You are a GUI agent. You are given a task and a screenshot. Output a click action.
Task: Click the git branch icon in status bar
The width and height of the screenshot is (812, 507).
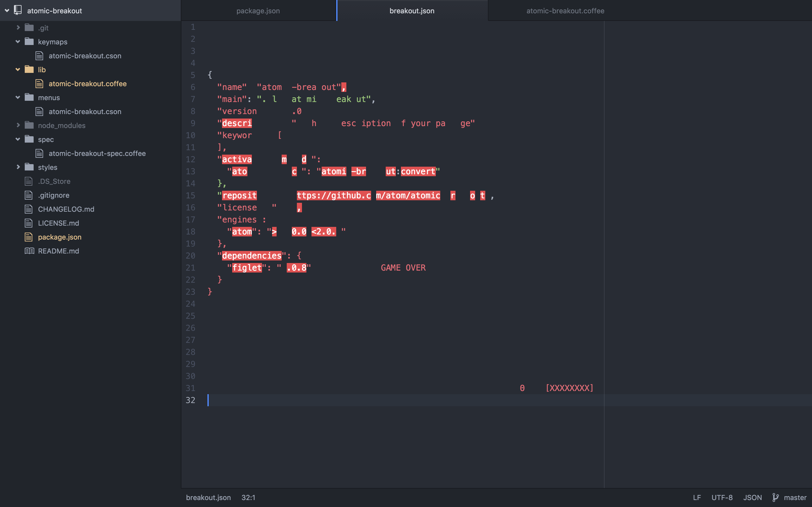(x=776, y=497)
